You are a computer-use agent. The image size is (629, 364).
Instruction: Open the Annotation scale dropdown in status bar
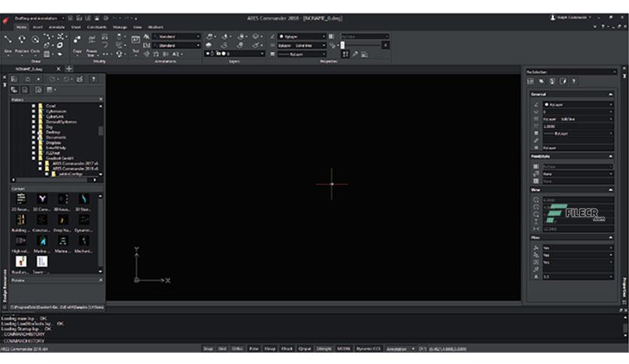click(x=400, y=349)
